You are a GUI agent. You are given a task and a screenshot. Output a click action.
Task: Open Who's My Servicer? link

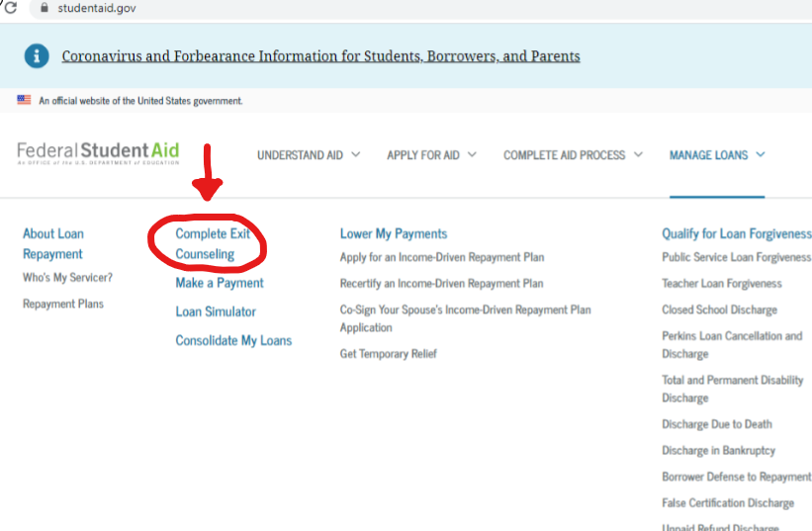click(x=67, y=278)
